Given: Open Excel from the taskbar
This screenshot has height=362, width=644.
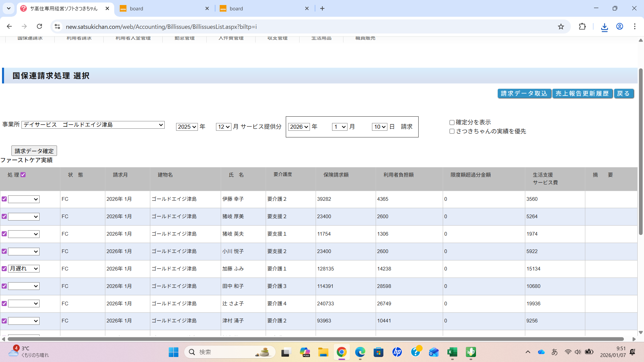Looking at the screenshot, I should [452, 352].
